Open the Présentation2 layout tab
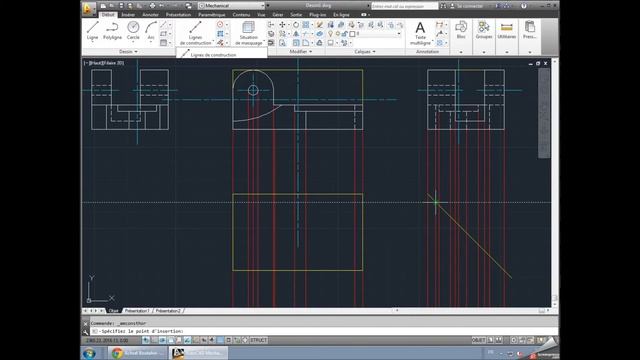 [x=168, y=311]
